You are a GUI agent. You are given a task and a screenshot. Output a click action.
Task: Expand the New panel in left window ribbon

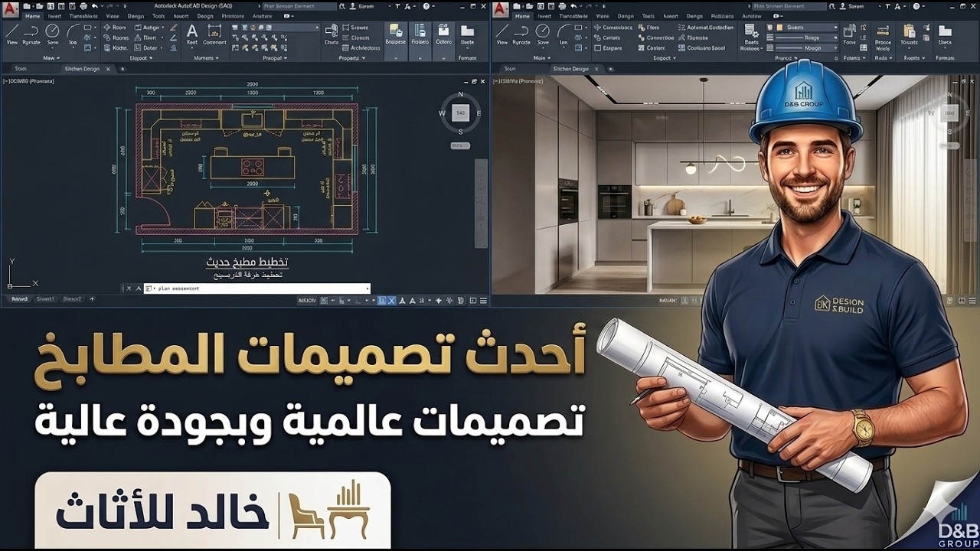51,58
